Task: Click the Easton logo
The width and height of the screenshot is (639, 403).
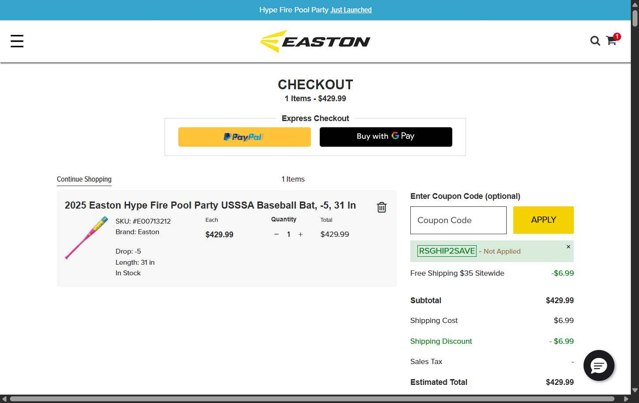Action: [315, 41]
